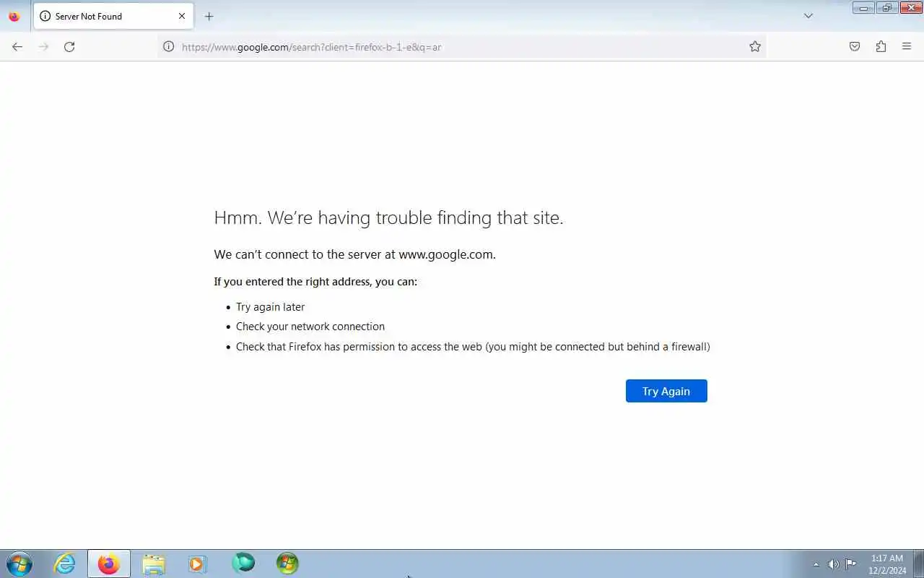Click the google.com URL address field

(461, 47)
